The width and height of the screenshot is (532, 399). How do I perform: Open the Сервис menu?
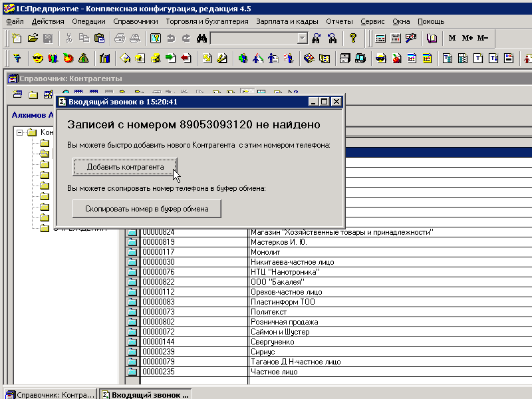coord(372,21)
